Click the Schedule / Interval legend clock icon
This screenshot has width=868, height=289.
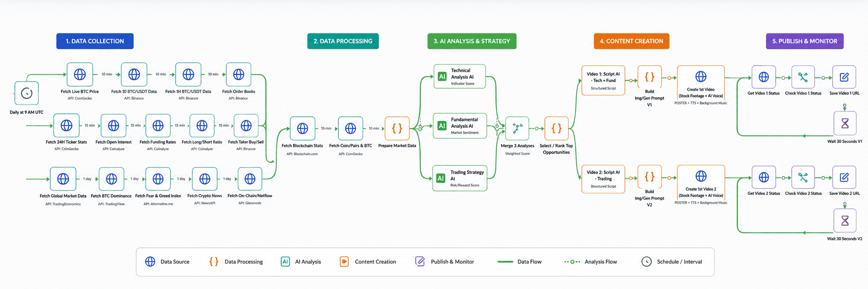(646, 261)
